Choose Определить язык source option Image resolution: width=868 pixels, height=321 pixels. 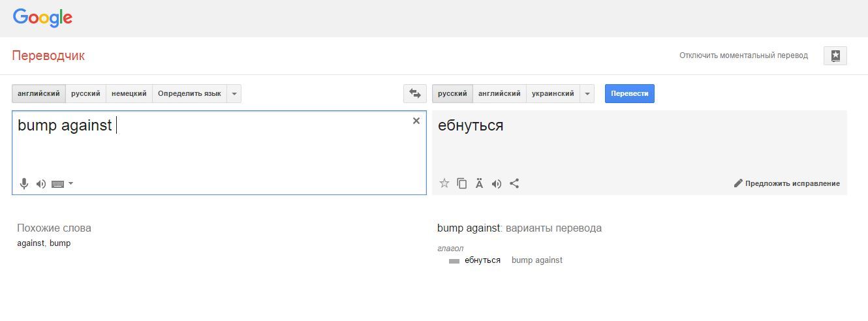pos(189,93)
